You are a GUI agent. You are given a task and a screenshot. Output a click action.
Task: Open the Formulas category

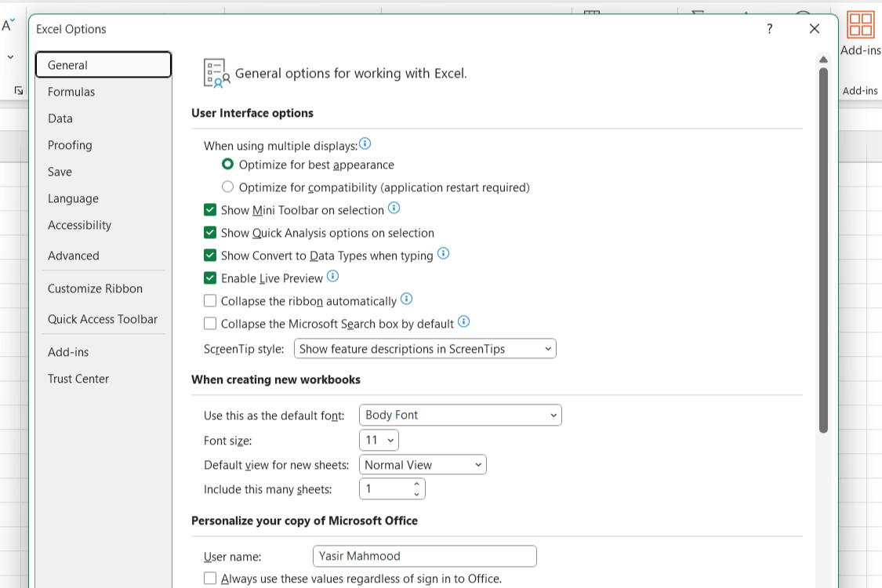coord(103,92)
